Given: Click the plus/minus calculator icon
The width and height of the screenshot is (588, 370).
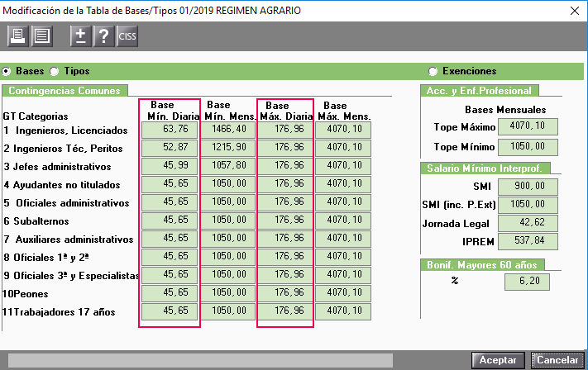Looking at the screenshot, I should [x=80, y=36].
